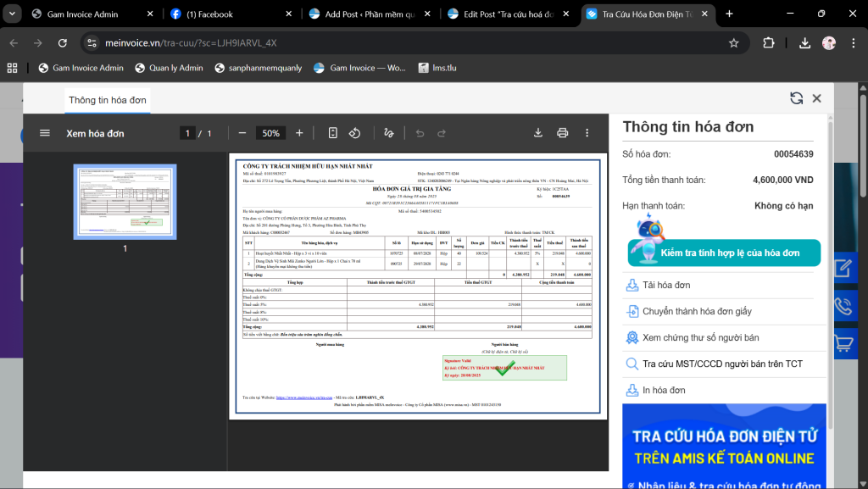Print the invoice using the printer icon
Viewport: 868px width, 489px height.
click(562, 133)
